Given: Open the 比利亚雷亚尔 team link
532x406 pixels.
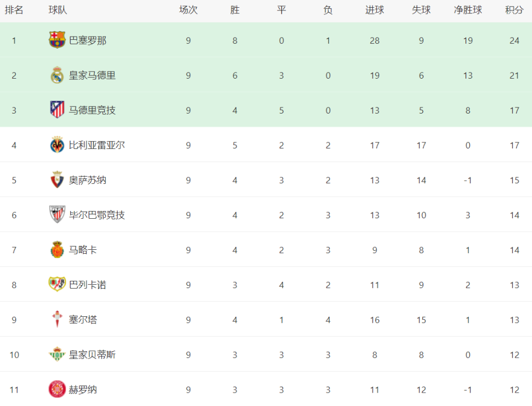Looking at the screenshot, I should click(96, 145).
